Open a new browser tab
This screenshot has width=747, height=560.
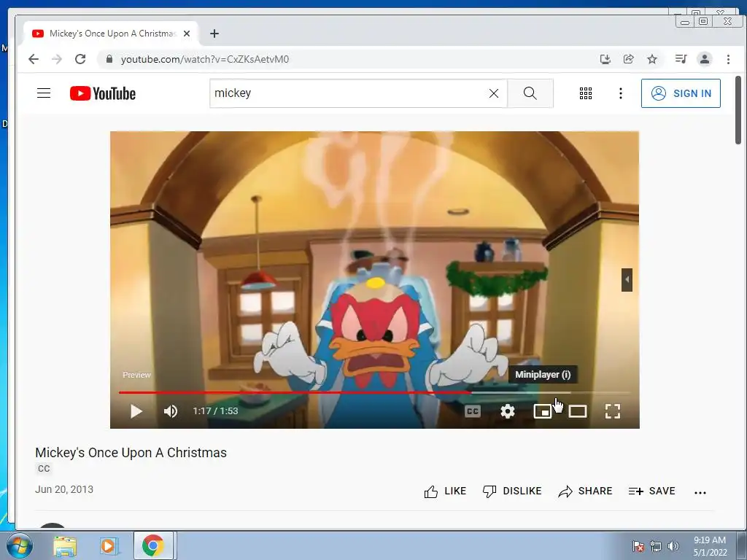(214, 34)
